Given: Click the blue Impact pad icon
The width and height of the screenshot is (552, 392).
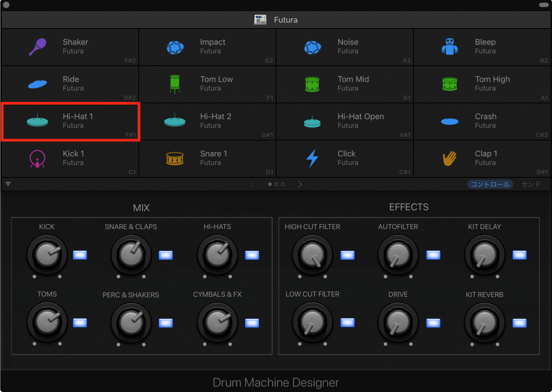Looking at the screenshot, I should 175,47.
